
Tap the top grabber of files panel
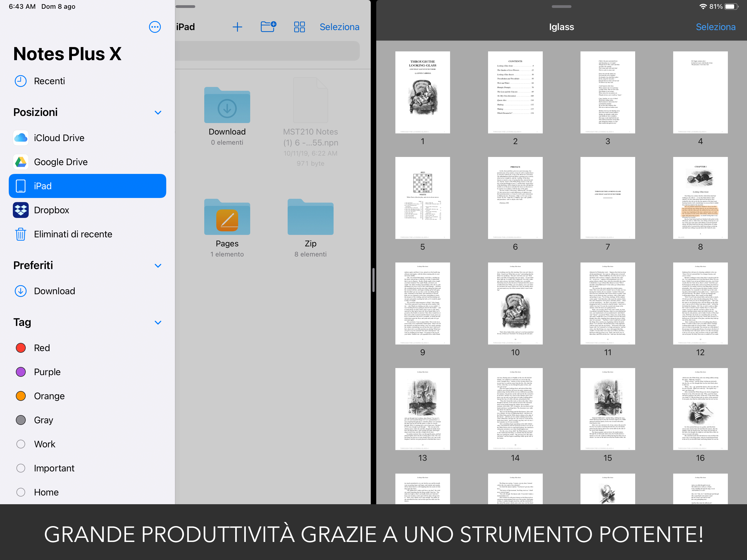(185, 6)
